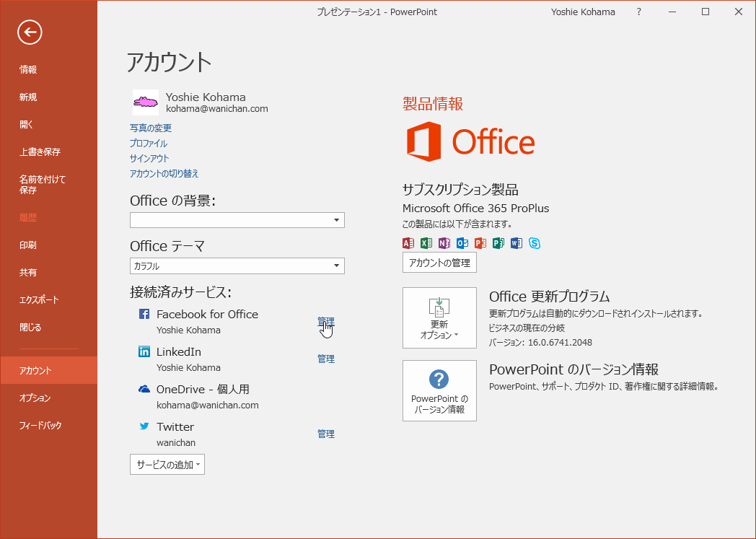Open the 情報 menu item
Image resolution: width=756 pixels, height=539 pixels.
(28, 70)
